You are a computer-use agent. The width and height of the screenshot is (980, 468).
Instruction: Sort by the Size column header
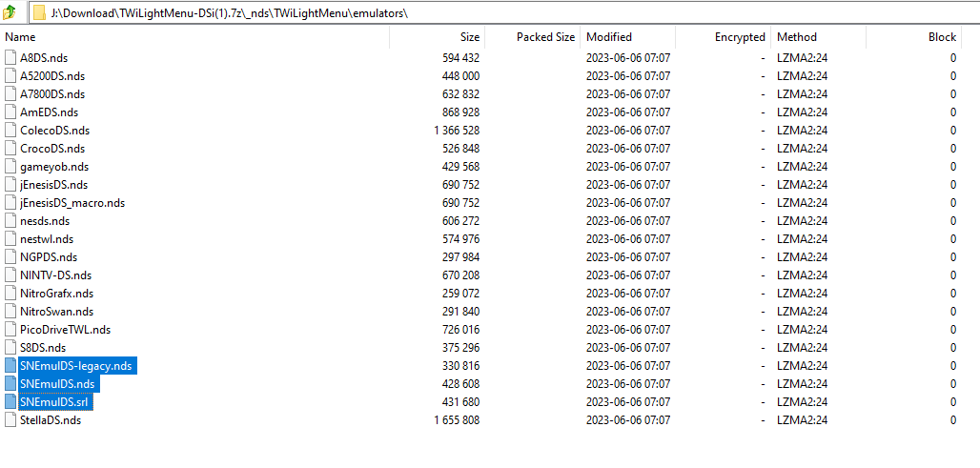[470, 37]
